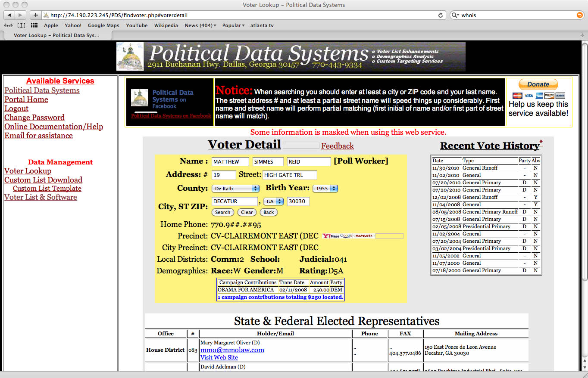Click the OBAMA FOR AMERICA contribution cell
This screenshot has height=378, width=588.
[x=247, y=290]
